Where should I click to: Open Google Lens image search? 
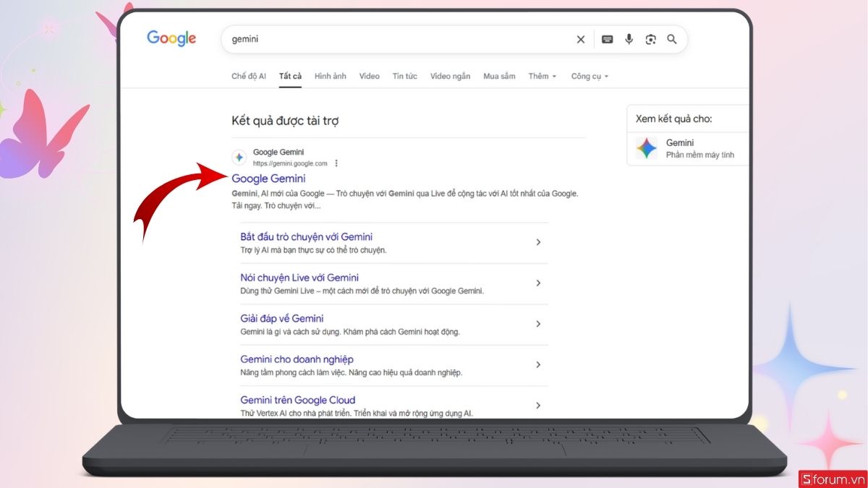click(651, 40)
